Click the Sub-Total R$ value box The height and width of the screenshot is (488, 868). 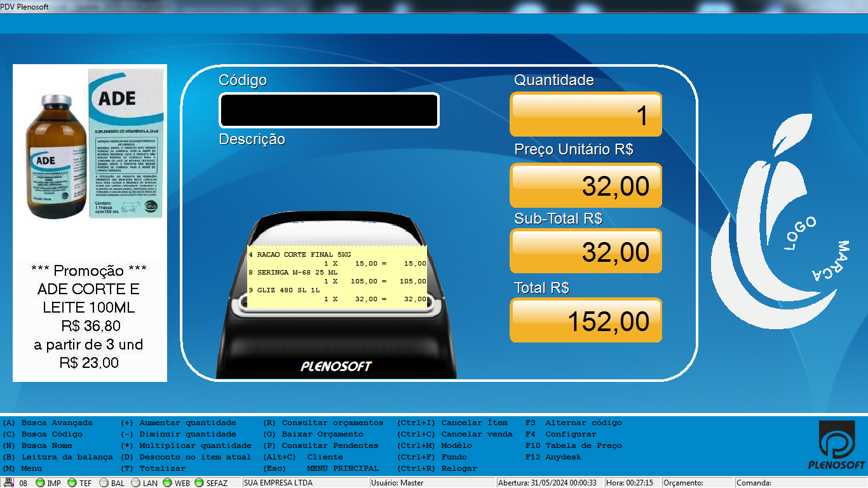pyautogui.click(x=586, y=251)
